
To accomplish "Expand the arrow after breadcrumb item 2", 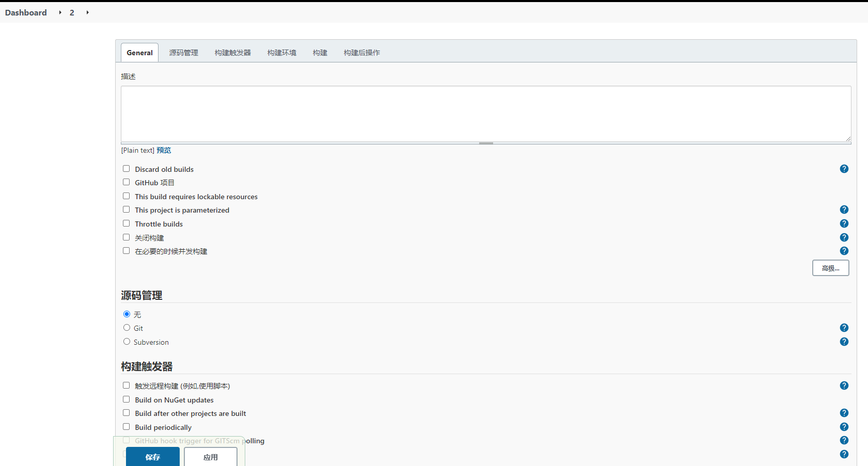I will 87,12.
